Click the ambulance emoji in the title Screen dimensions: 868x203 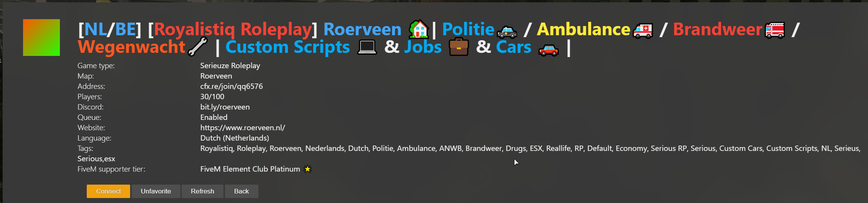(x=643, y=30)
